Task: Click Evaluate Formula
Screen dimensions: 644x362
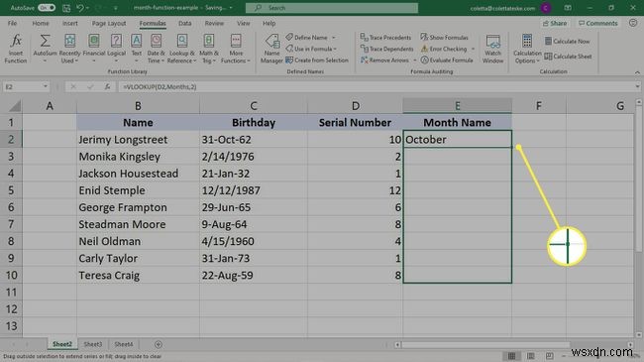Action: [x=447, y=60]
